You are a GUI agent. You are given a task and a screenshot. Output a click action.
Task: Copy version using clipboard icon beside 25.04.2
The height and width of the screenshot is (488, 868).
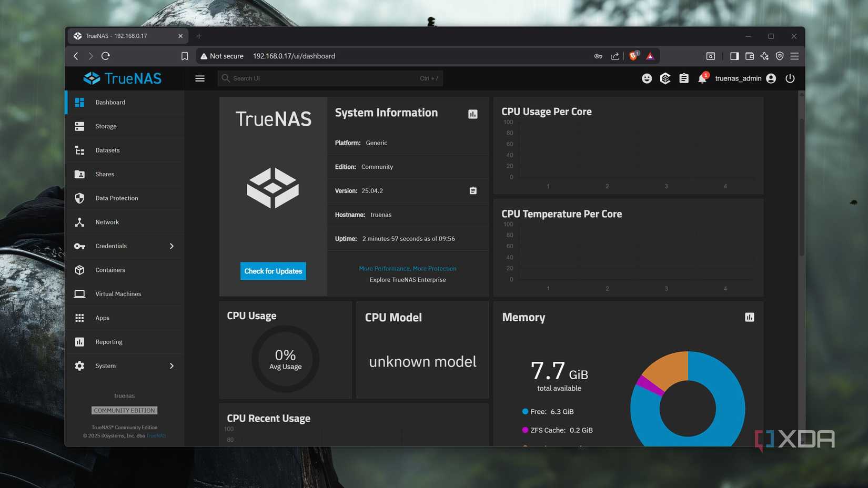(x=472, y=190)
